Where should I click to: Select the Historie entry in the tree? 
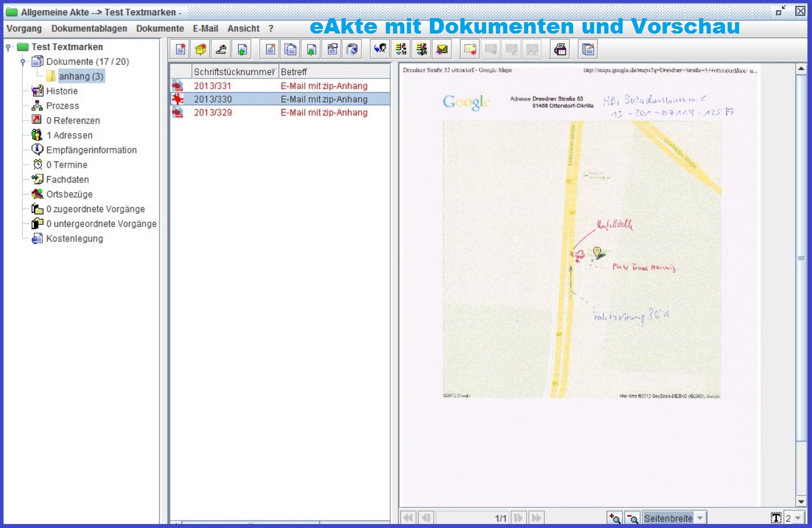[62, 91]
